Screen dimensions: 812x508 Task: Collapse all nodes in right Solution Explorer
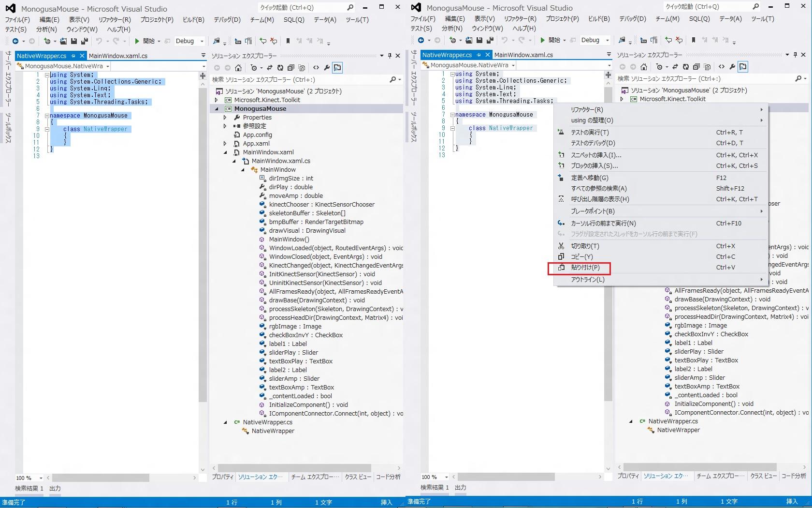(x=696, y=67)
